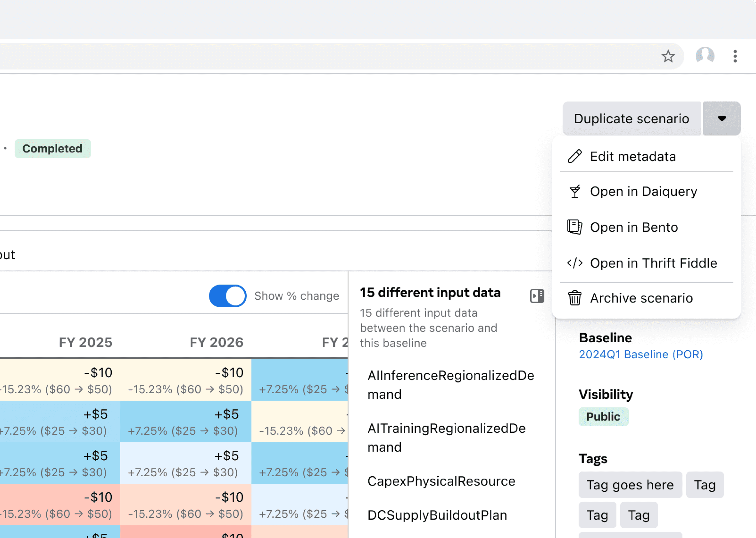Viewport: 756px width, 538px height.
Task: Select Archive scenario from the menu
Action: (647, 298)
